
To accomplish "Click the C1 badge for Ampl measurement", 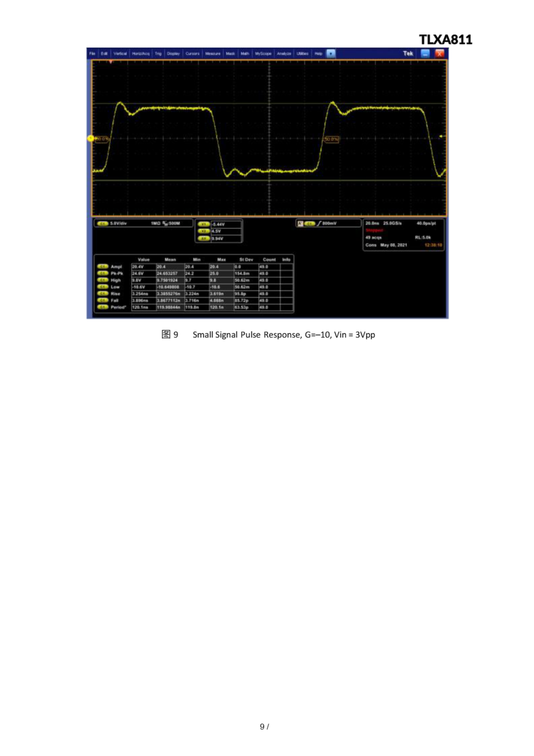I will coord(103,267).
